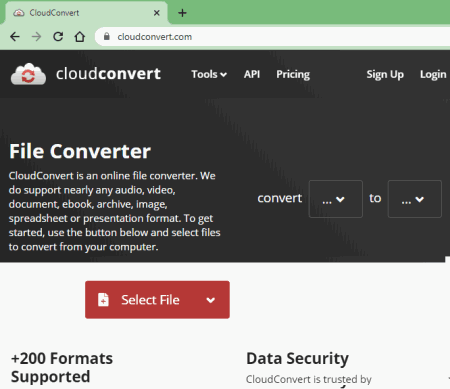Screen dimensions: 450x389
Task: Click the browser forward arrow
Action: pos(37,37)
